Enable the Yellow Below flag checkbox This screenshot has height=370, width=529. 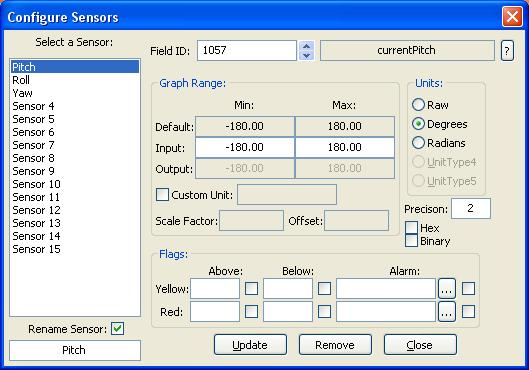tap(324, 288)
